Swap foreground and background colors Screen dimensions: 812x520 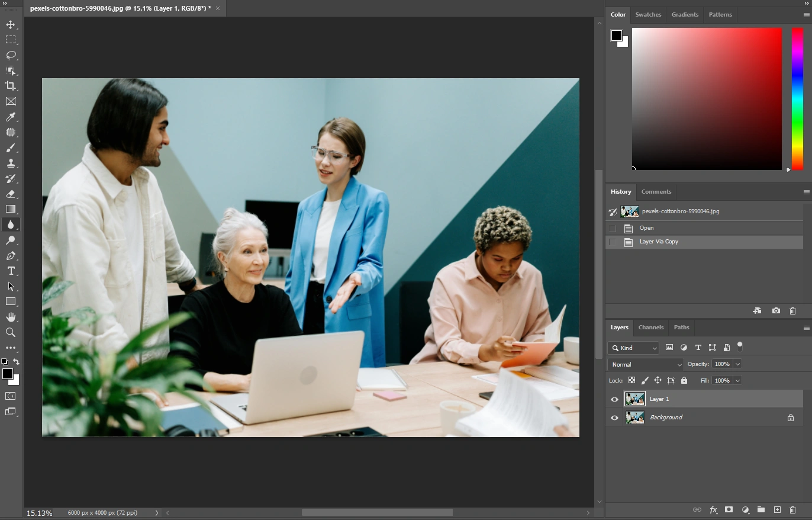point(16,361)
